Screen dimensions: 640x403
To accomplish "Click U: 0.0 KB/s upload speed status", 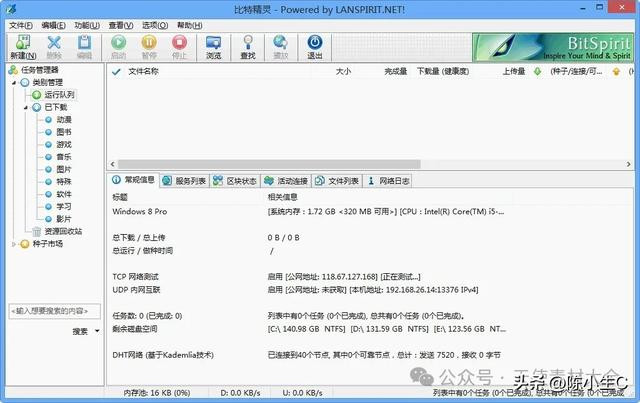I will click(x=302, y=393).
